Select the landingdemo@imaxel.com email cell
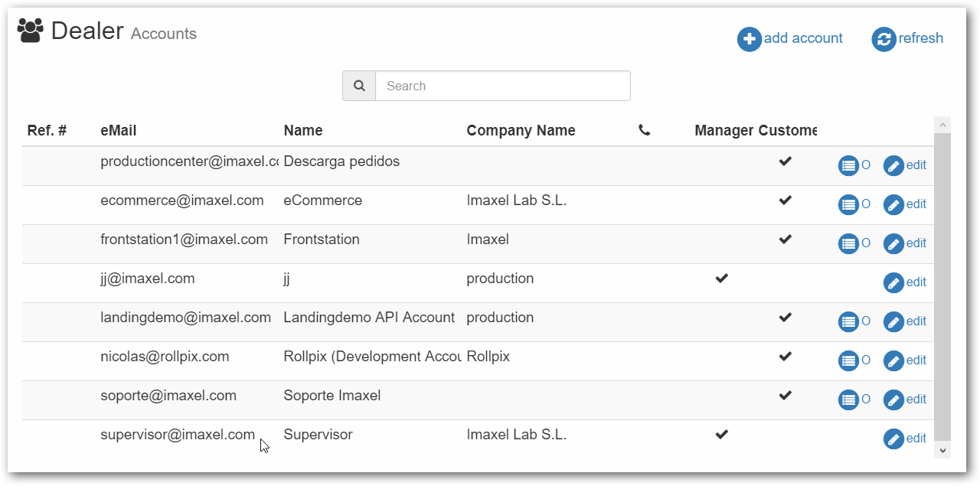980x486 pixels. pyautogui.click(x=186, y=318)
